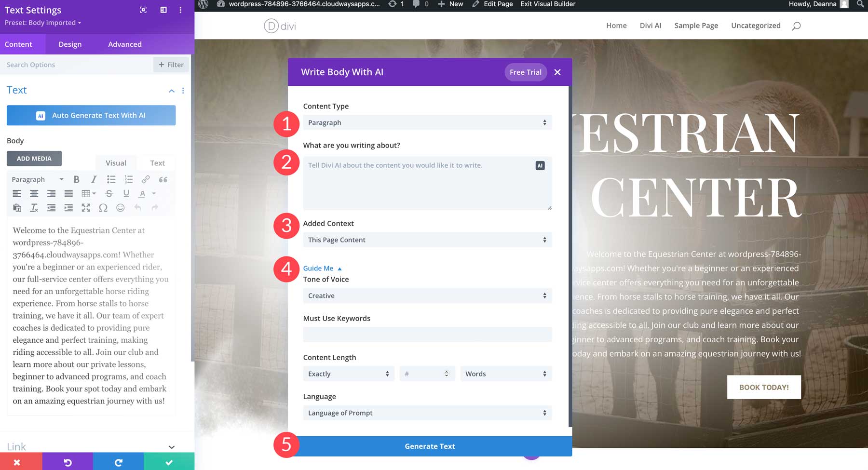
Task: Open the Tone of Voice dropdown
Action: coord(427,295)
